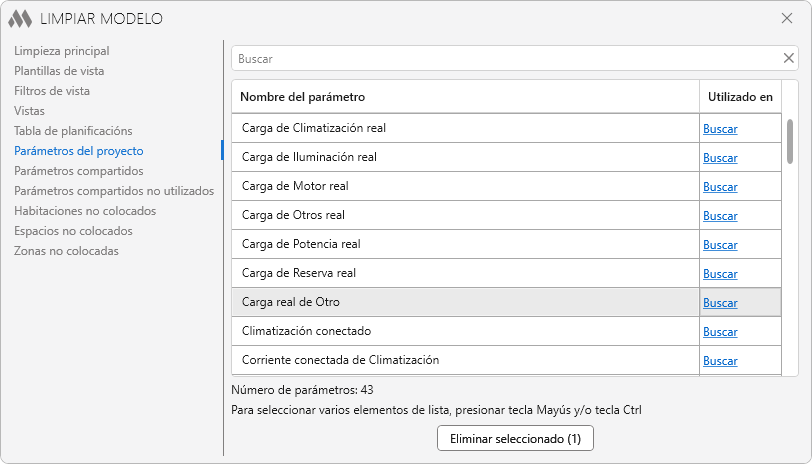Clear the search field with the X icon
Viewport: 812px width, 464px height.
[x=788, y=58]
